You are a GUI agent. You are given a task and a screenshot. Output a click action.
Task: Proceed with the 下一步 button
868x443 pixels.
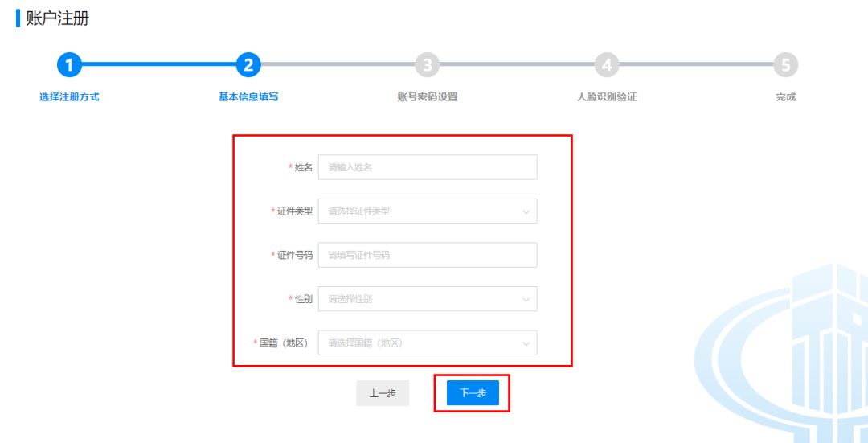(473, 393)
